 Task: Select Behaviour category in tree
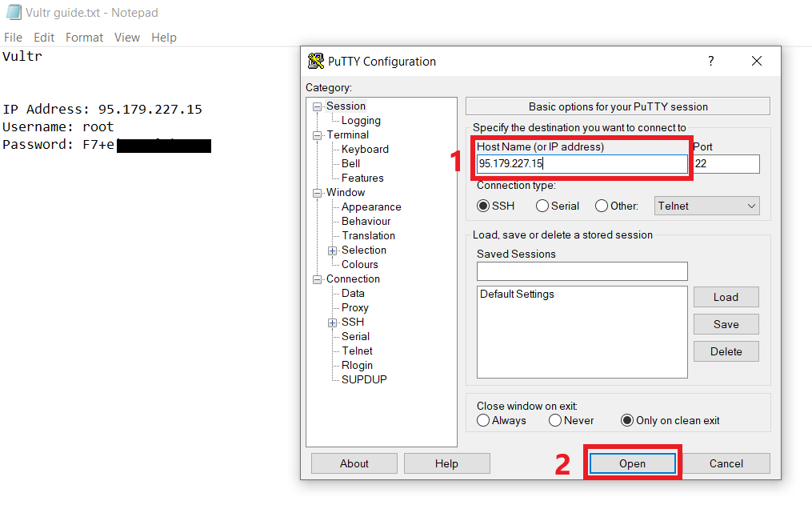click(x=366, y=222)
